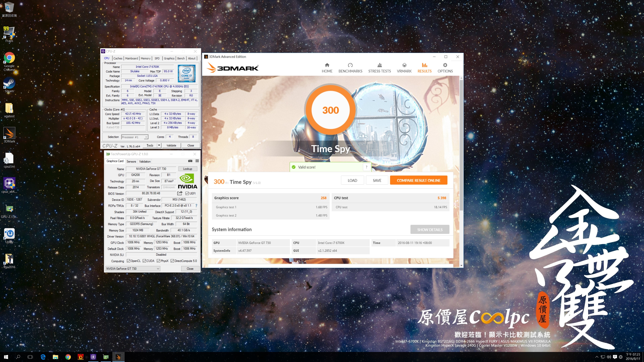The image size is (644, 362).
Task: Switch to the Caches tab in CPU-Z
Action: pos(118,58)
